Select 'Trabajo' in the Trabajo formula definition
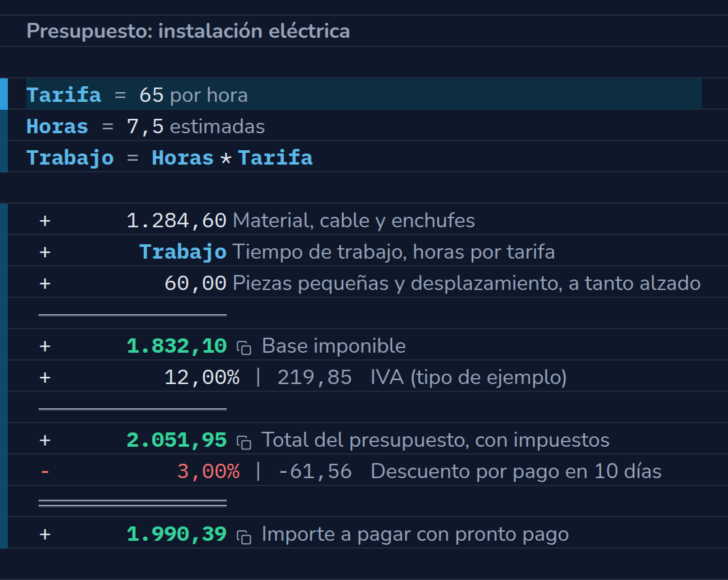 tap(70, 158)
